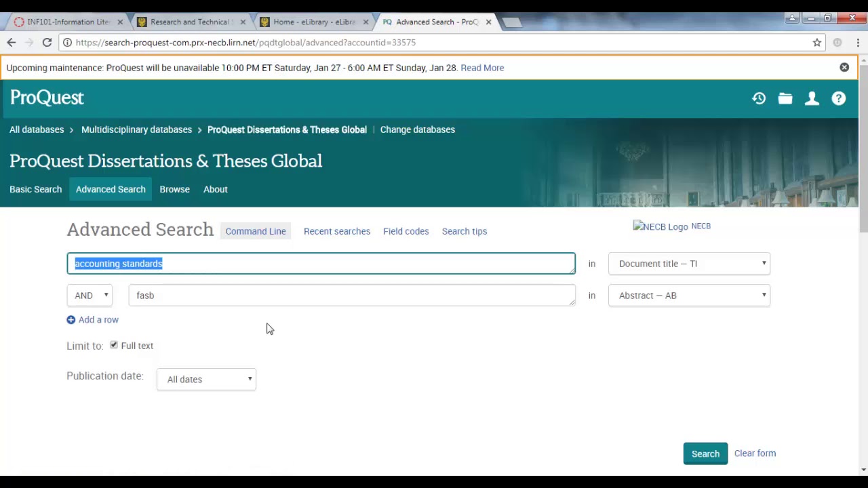The height and width of the screenshot is (488, 868).
Task: Bookmark this page with the star icon
Action: click(x=817, y=42)
